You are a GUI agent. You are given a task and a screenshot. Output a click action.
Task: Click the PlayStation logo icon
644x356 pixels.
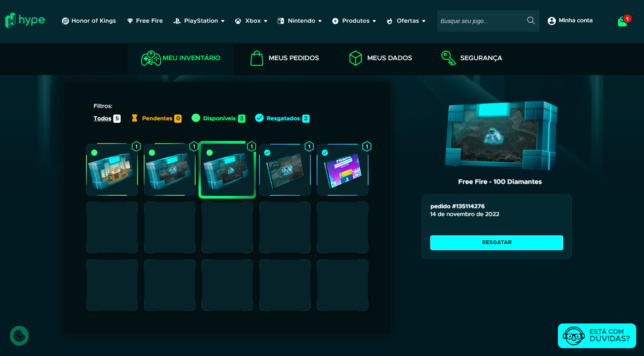click(177, 21)
